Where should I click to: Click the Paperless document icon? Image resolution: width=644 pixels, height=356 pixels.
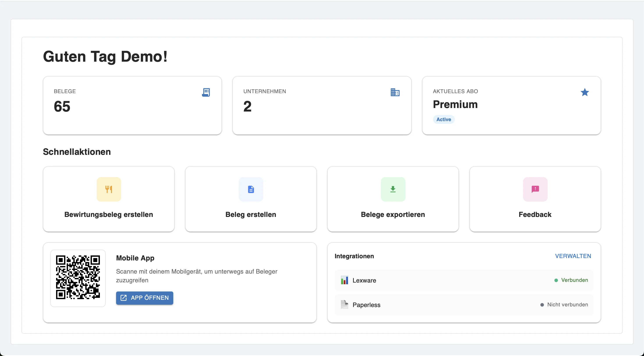[x=345, y=304]
